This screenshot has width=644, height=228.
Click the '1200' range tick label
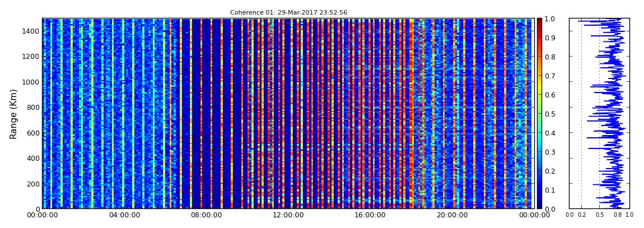pos(31,56)
